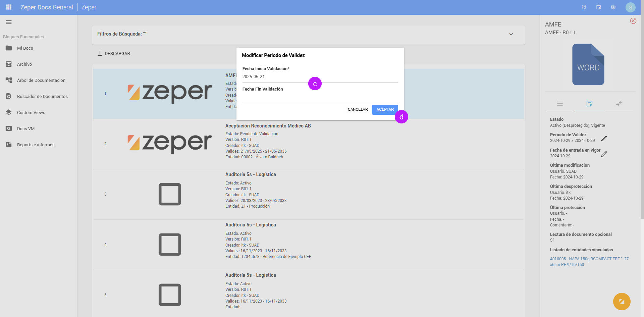Image resolution: width=644 pixels, height=317 pixels.
Task: Toggle the hamburger sidebar menu
Action: pos(9,22)
